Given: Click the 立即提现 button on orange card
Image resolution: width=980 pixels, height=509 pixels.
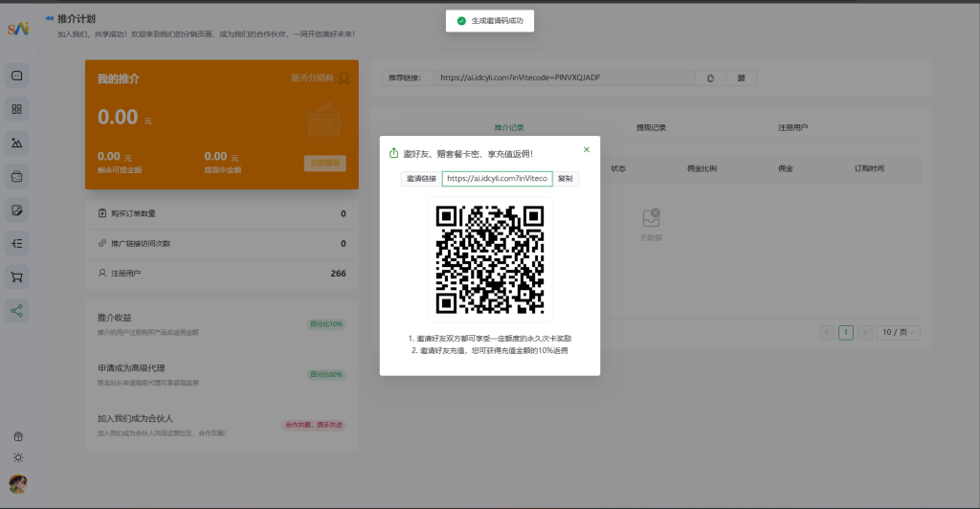Looking at the screenshot, I should [324, 163].
